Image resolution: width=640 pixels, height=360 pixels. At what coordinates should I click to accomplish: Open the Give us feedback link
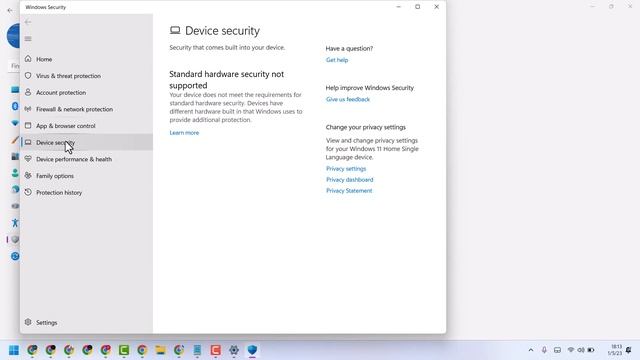click(348, 99)
